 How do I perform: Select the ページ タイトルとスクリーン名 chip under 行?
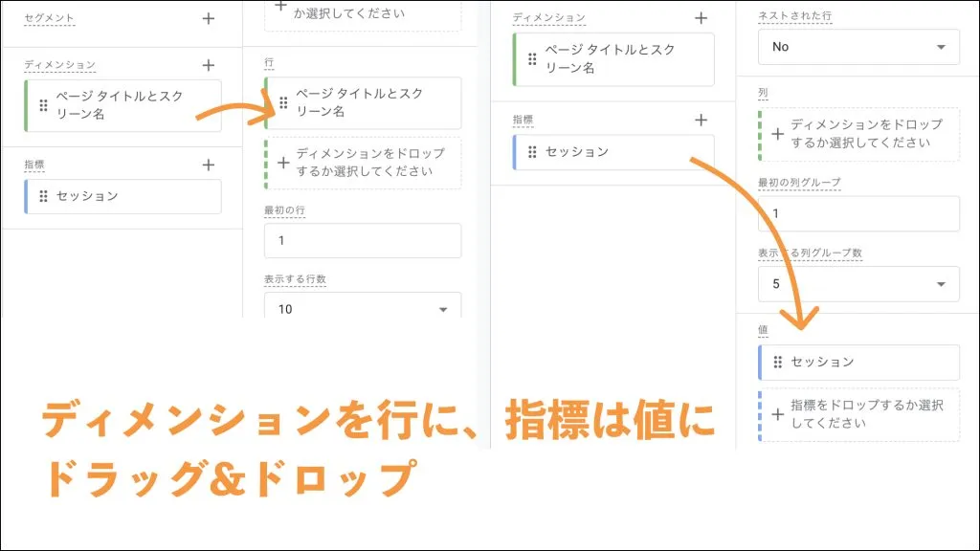pyautogui.click(x=363, y=103)
